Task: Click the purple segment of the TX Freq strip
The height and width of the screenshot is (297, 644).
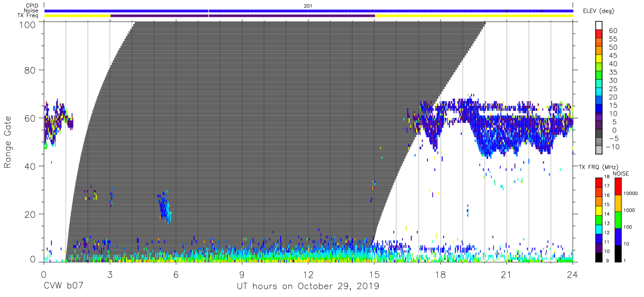Action: coord(242,16)
